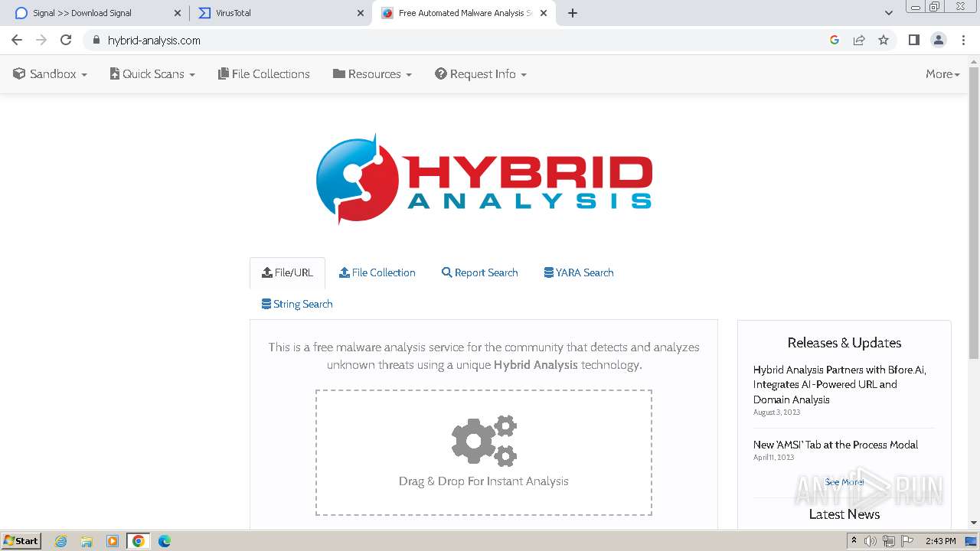Open Bfore.Ai partnership news link

click(840, 384)
